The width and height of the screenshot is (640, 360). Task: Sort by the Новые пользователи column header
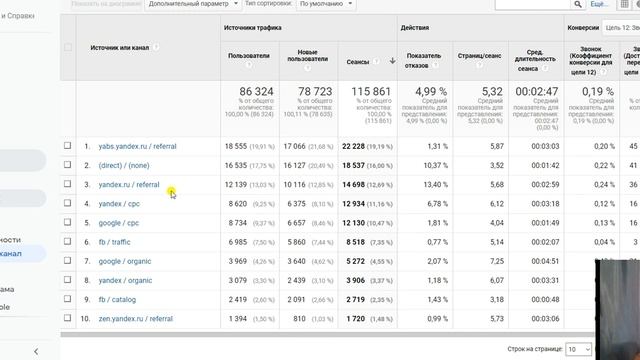307,56
